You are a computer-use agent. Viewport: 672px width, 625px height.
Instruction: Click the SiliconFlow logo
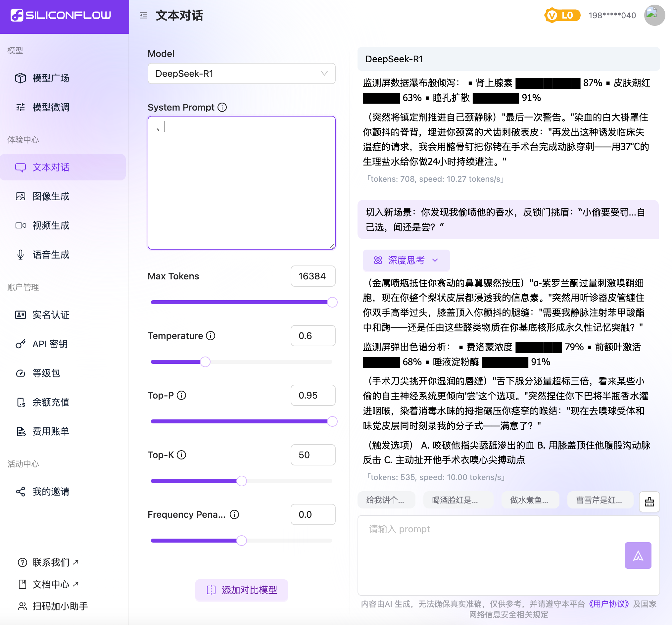pos(61,15)
